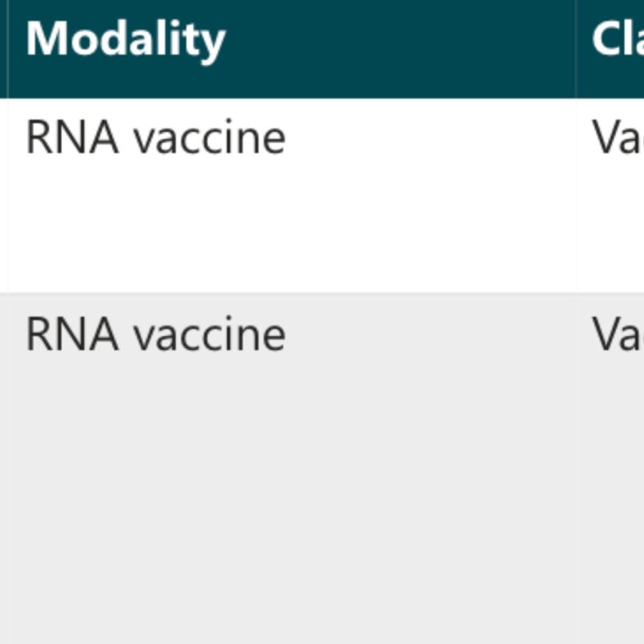This screenshot has height=644, width=644.
Task: Click the header's bottom edge under Modality
Action: click(125, 98)
